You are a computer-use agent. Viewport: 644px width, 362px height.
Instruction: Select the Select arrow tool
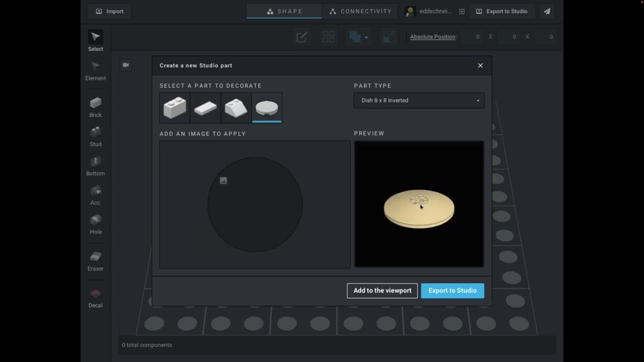(x=95, y=41)
